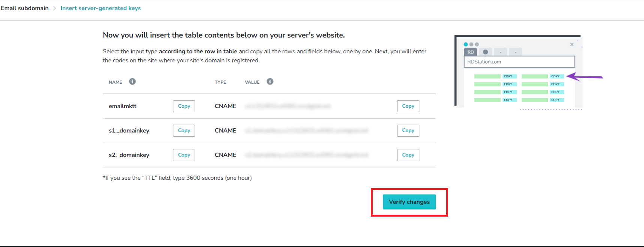Click the grey circle tab icon in illustration

485,52
